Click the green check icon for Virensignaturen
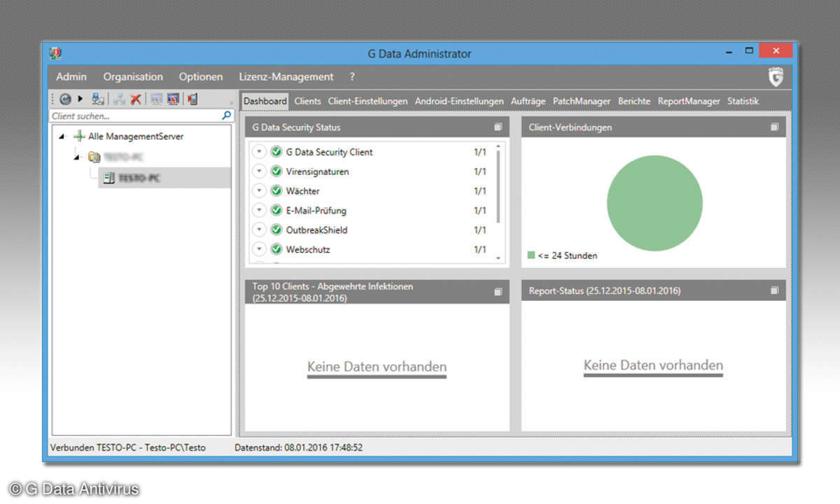 (276, 171)
